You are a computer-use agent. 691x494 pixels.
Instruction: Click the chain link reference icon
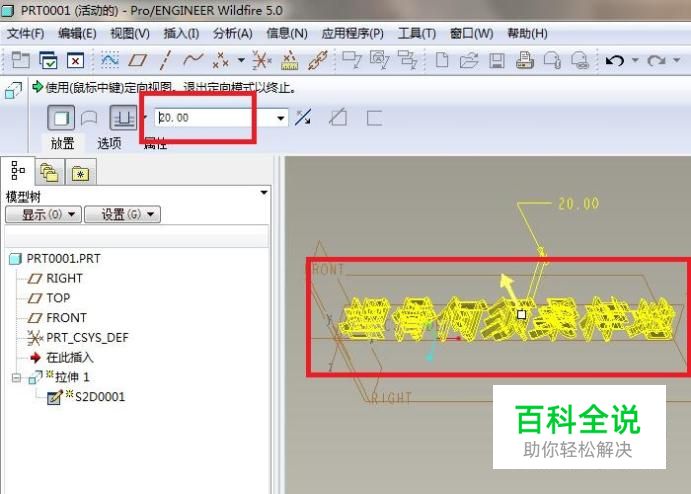click(317, 60)
